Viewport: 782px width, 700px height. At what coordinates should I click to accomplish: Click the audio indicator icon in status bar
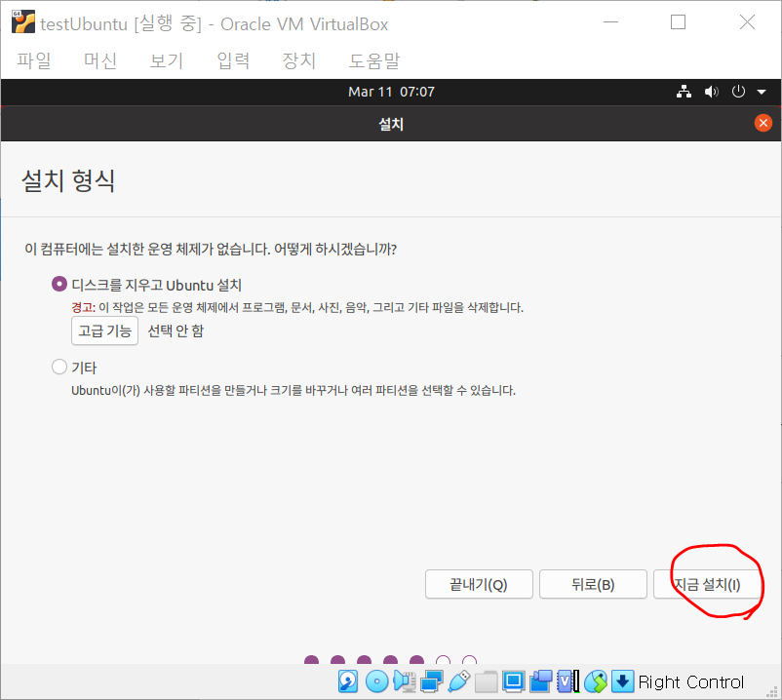[x=405, y=681]
